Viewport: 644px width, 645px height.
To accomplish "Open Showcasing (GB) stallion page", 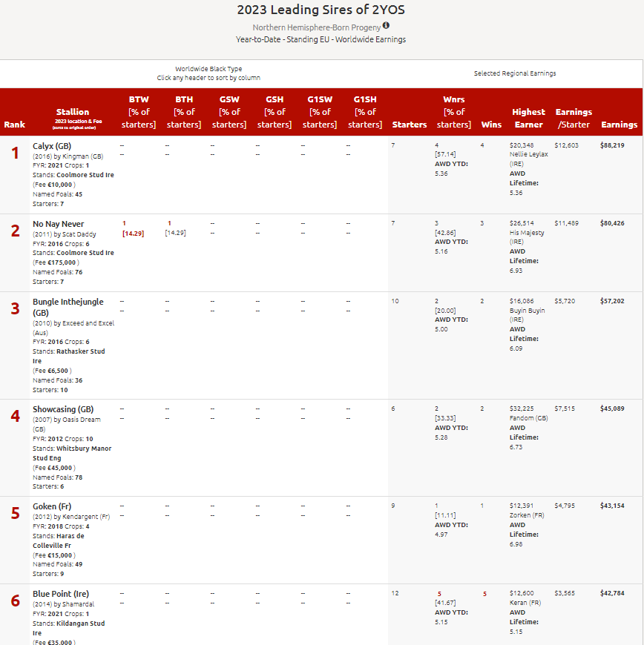I will click(63, 409).
